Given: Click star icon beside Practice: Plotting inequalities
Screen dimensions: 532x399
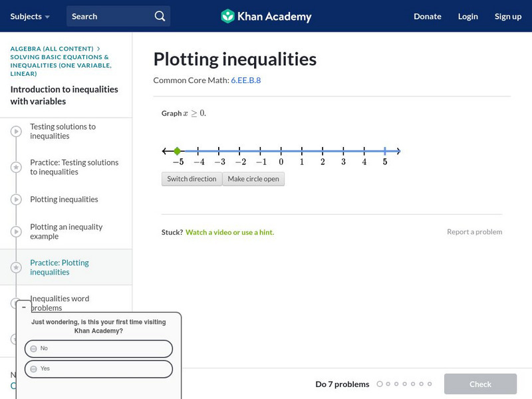Looking at the screenshot, I should [16, 267].
